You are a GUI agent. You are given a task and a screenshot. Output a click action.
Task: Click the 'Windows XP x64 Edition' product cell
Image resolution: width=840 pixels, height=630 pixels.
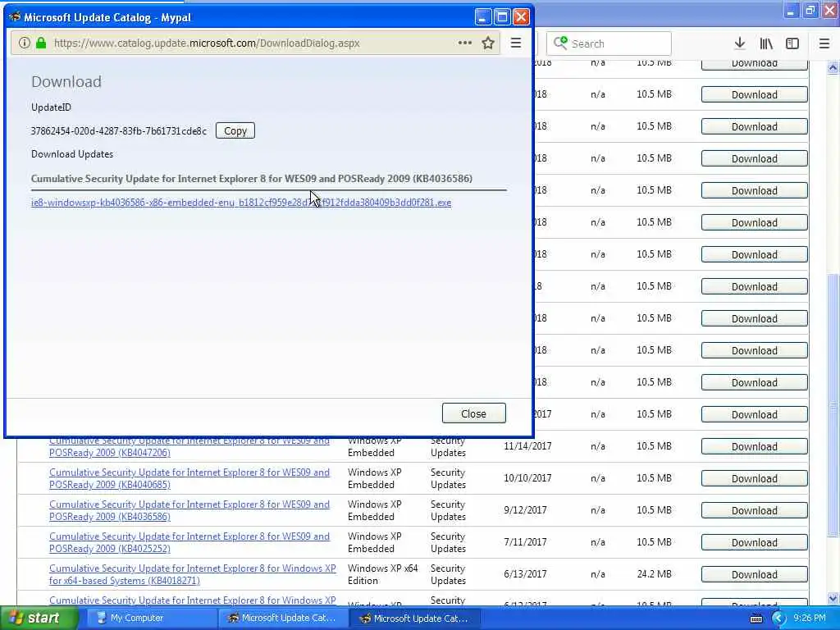tap(382, 574)
